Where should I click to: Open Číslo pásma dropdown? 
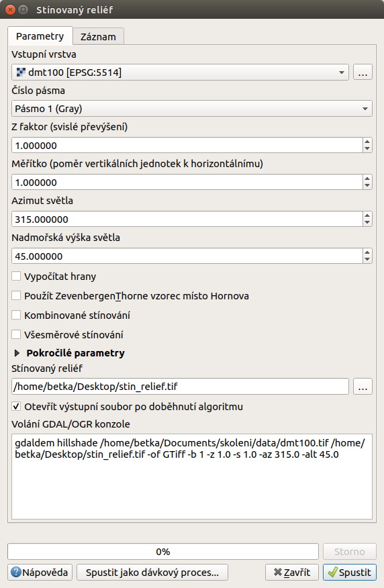point(191,108)
